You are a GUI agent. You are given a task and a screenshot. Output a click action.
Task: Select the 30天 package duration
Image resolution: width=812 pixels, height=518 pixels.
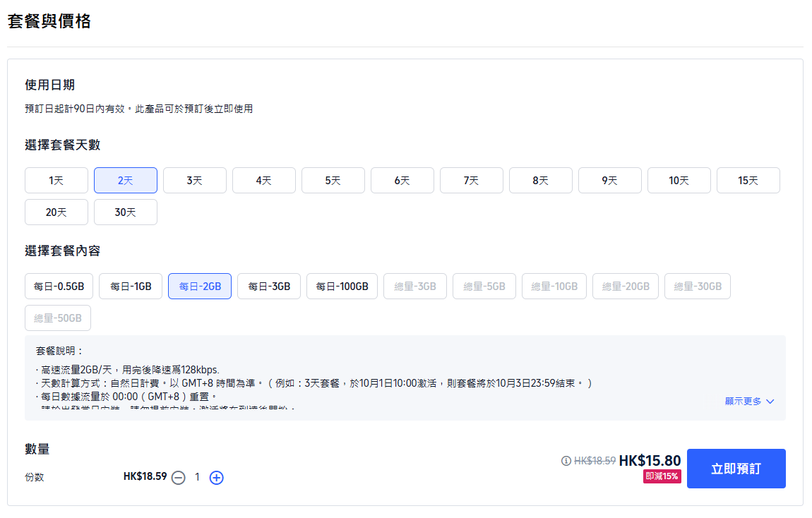[125, 212]
